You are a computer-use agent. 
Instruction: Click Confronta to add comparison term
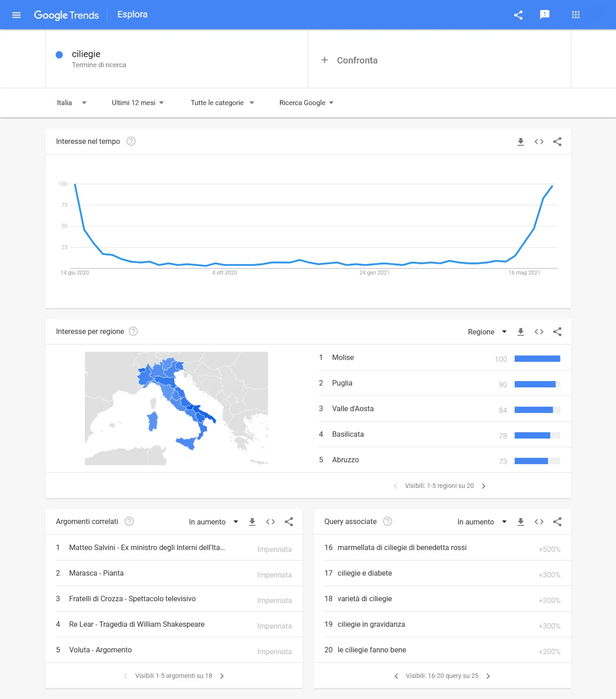coord(350,60)
